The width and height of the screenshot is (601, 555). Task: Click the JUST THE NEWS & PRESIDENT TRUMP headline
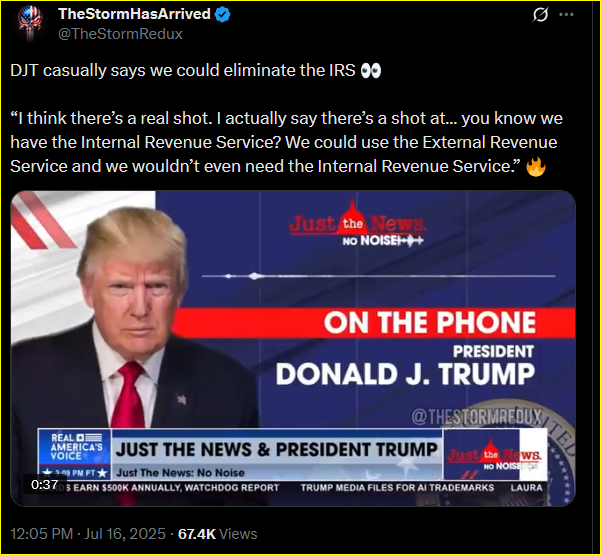[276, 449]
